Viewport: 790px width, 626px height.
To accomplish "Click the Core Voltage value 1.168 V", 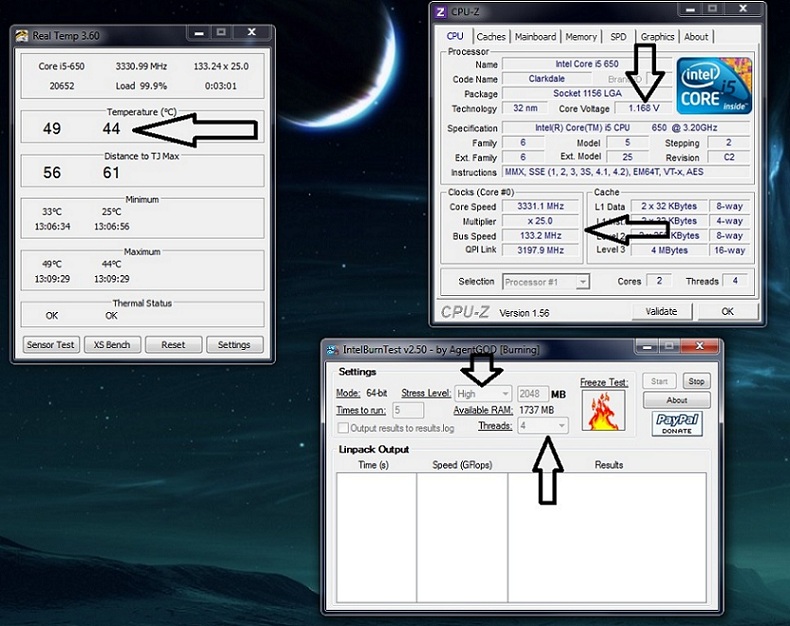I will (643, 108).
